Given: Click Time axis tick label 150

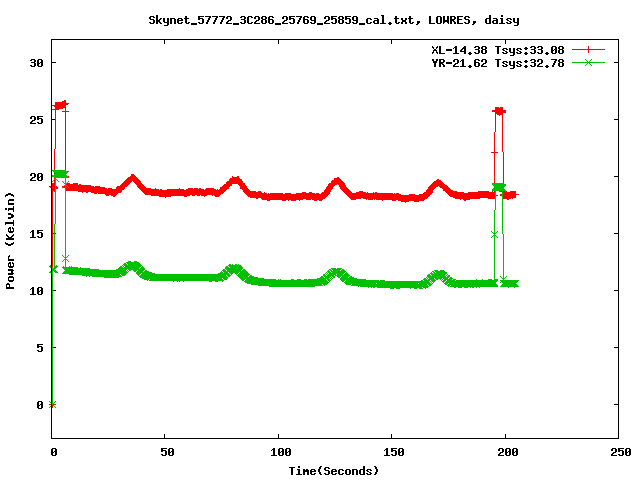Looking at the screenshot, I should [x=393, y=452].
